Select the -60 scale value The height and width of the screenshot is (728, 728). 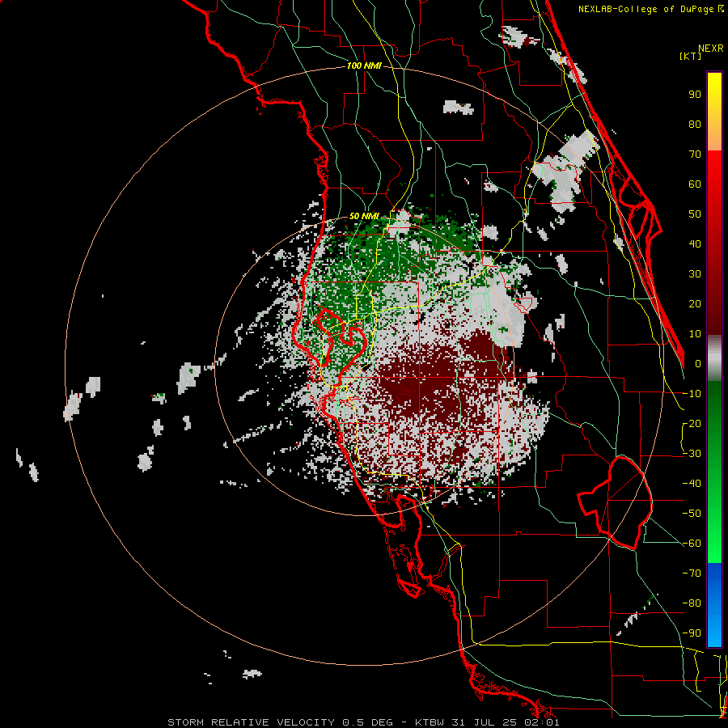[x=692, y=544]
